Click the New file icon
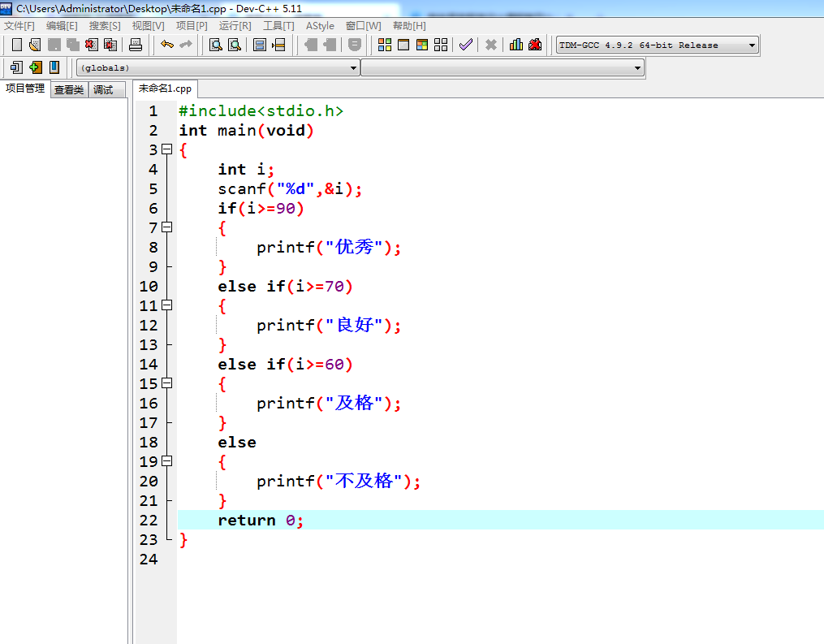The width and height of the screenshot is (824, 644). 17,45
